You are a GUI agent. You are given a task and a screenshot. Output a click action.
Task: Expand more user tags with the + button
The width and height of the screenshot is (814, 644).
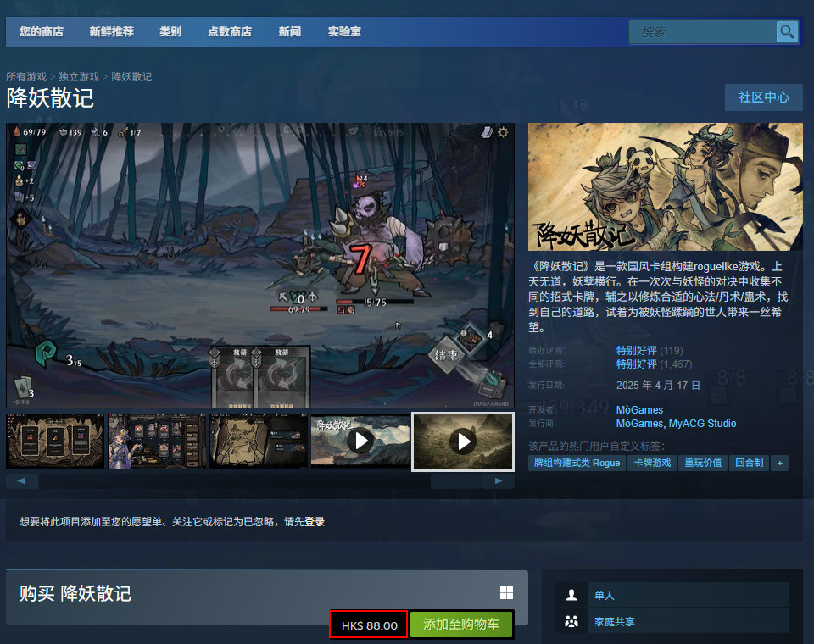779,463
